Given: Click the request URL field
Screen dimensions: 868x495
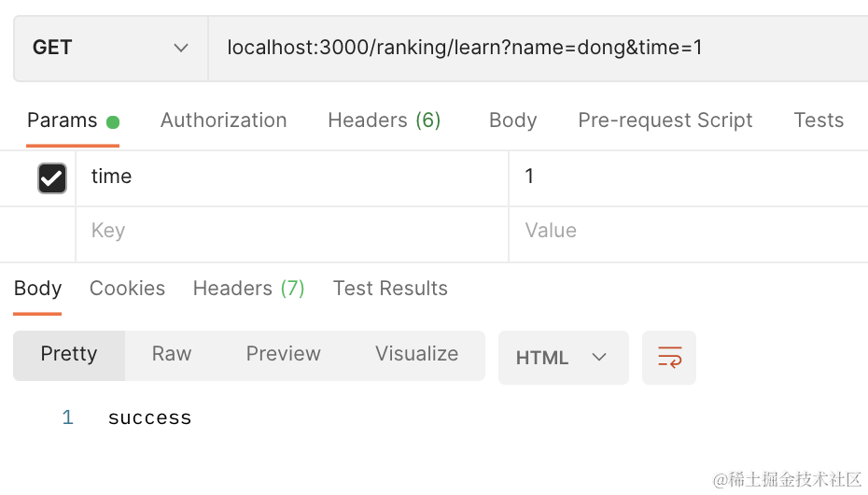Looking at the screenshot, I should (532, 48).
